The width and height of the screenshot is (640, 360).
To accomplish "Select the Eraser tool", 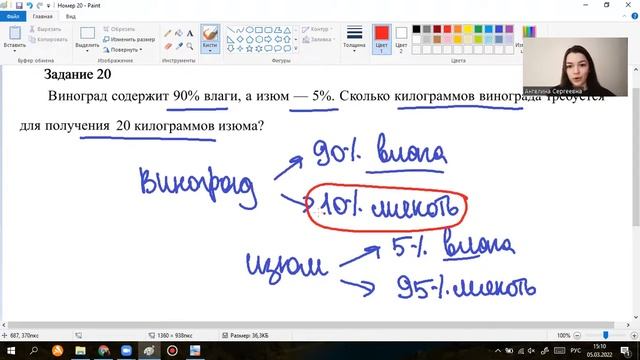I will pyautogui.click(x=168, y=47).
